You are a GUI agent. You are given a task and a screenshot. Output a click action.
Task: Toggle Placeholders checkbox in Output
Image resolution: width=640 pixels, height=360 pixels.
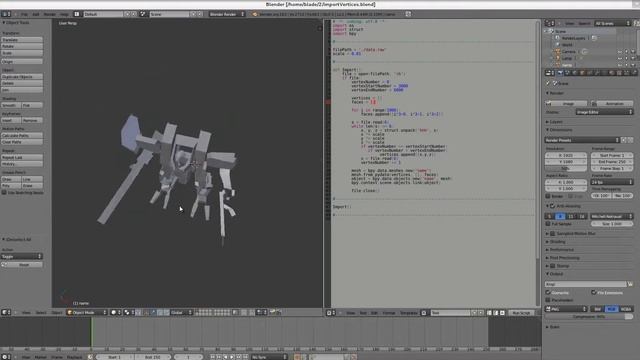tap(548, 300)
